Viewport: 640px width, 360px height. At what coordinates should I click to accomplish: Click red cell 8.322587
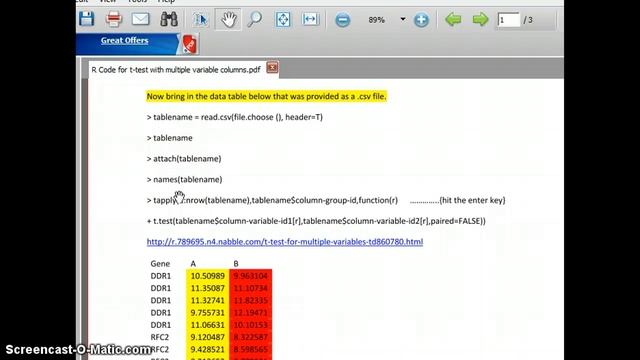pyautogui.click(x=251, y=337)
